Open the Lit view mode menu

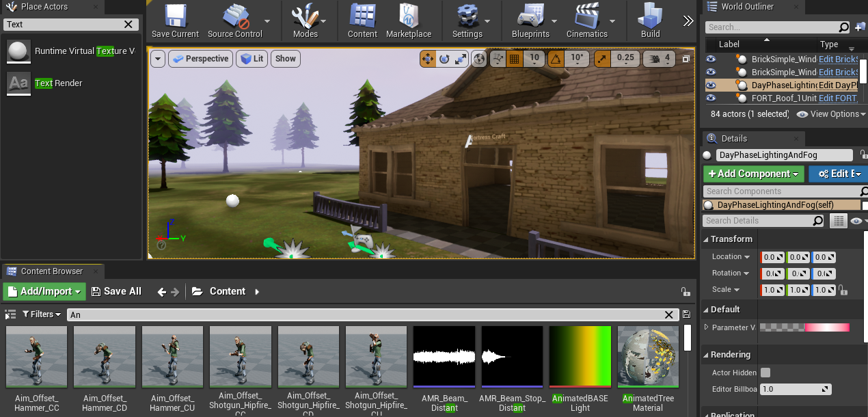click(252, 59)
